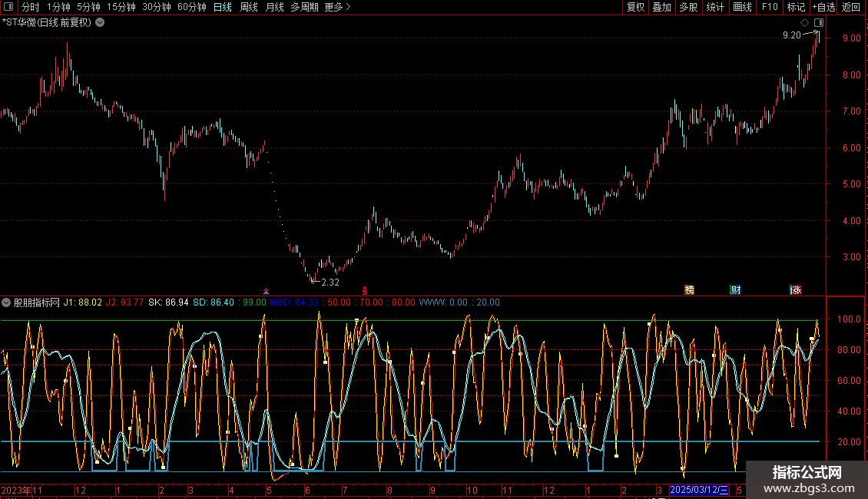Toggle the left panel layout icon
Viewport: 868px width, 499px height.
tap(8, 7)
